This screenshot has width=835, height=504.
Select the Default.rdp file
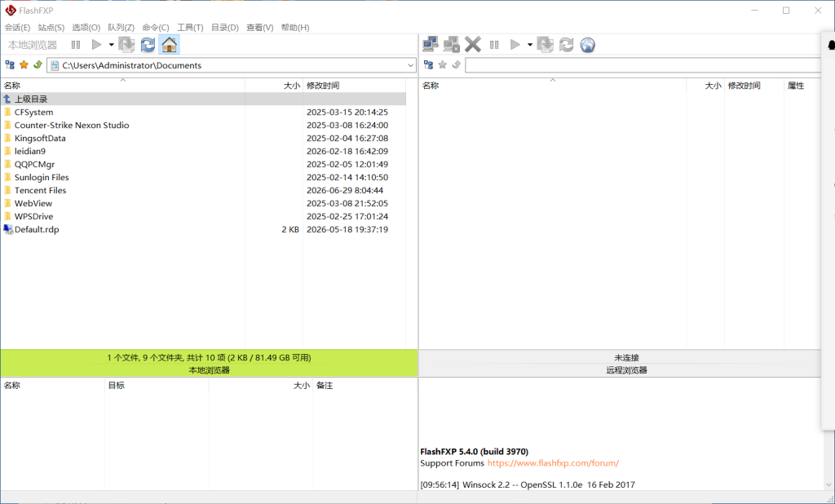tap(203, 230)
